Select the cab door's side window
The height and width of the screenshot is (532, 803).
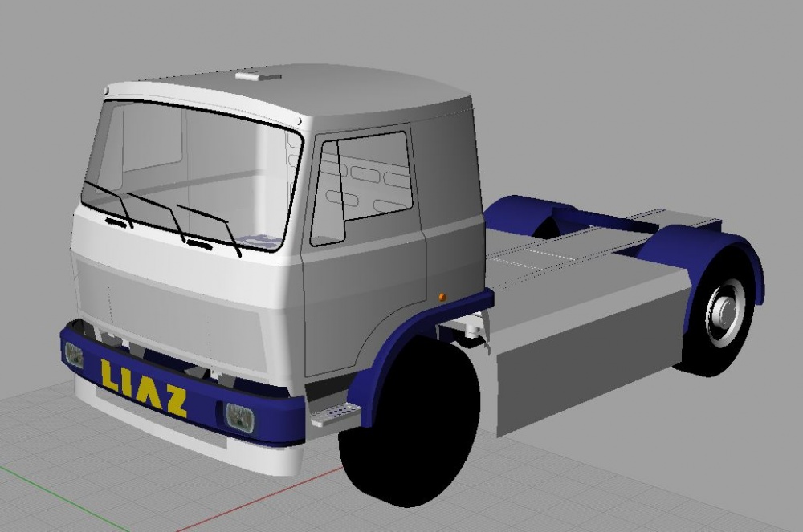(361, 187)
